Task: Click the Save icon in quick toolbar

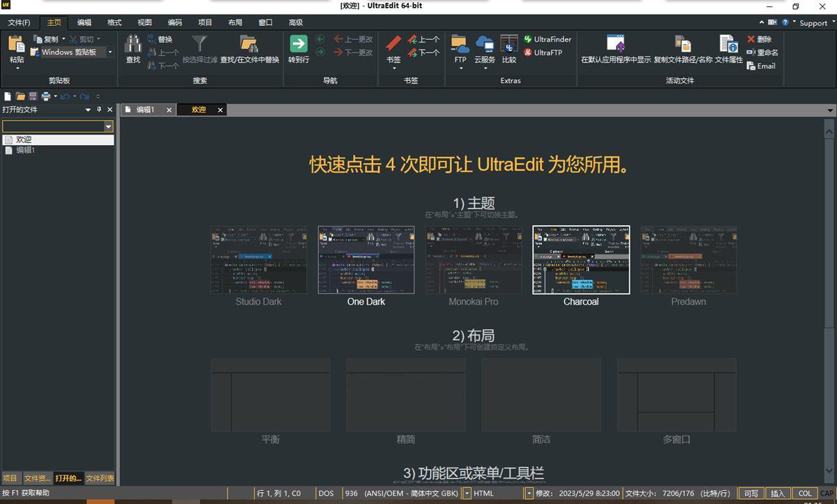Action: [33, 96]
